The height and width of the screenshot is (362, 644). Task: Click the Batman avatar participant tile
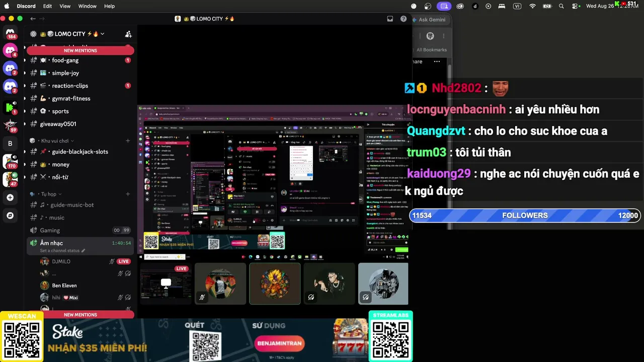click(x=383, y=284)
